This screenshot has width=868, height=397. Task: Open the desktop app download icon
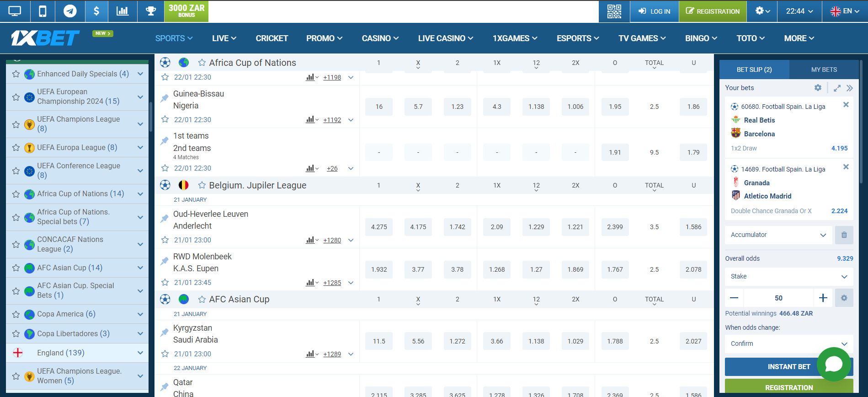(x=15, y=11)
